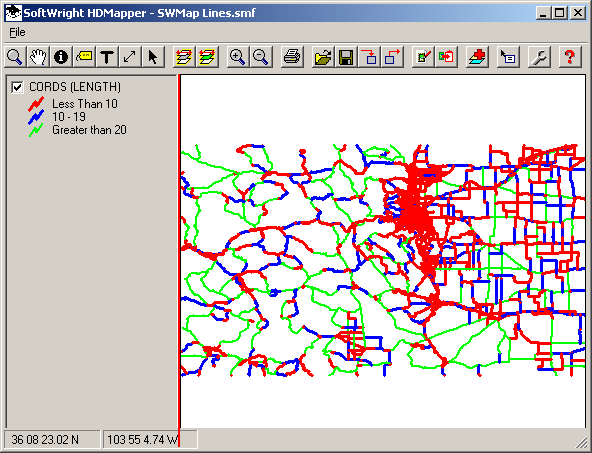Uncheck the CORDS (LENGTH) layer checkbox

click(17, 88)
